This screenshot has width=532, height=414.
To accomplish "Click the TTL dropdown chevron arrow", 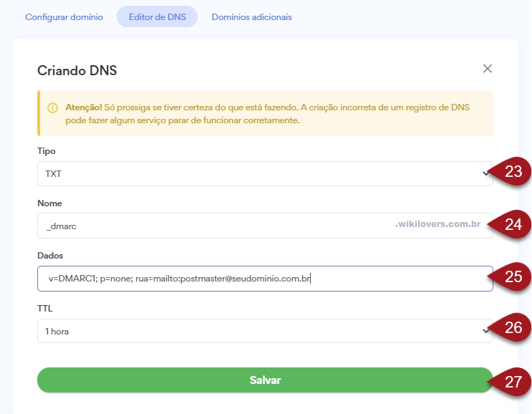I will (485, 330).
